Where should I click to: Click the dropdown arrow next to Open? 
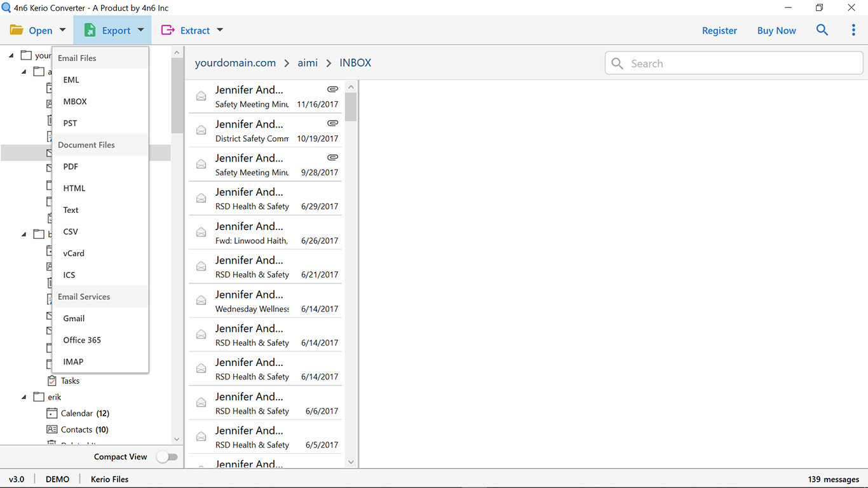coord(62,30)
